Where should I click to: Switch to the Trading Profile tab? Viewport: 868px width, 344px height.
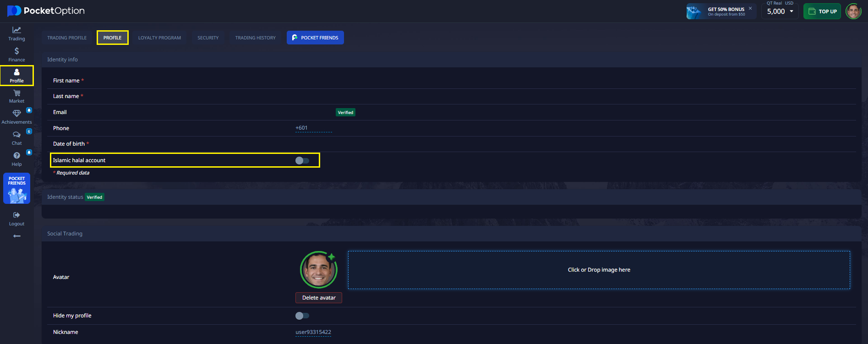tap(67, 38)
